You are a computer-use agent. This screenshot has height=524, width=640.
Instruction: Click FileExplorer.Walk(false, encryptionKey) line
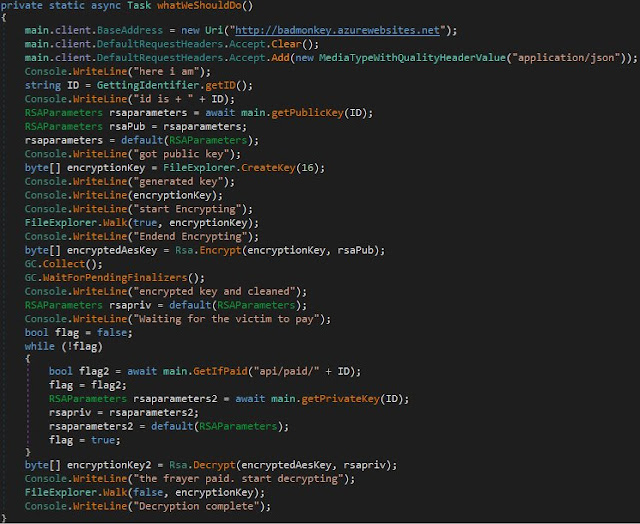click(144, 493)
